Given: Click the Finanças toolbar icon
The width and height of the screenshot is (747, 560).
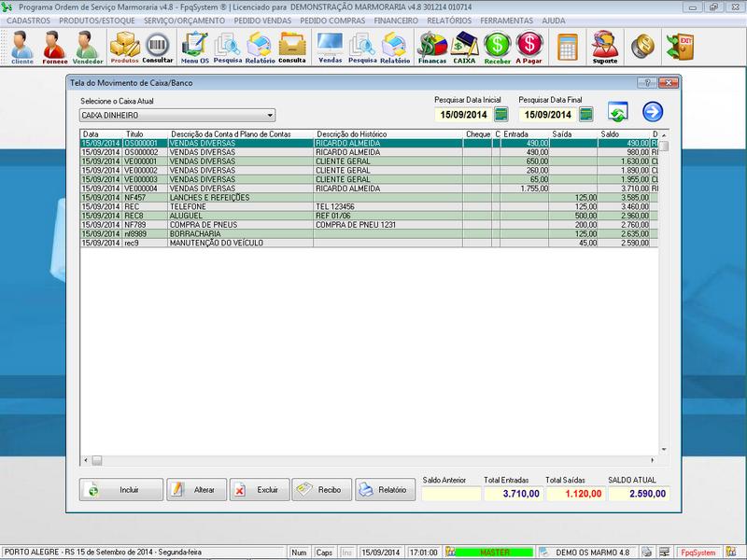Looking at the screenshot, I should (431, 47).
